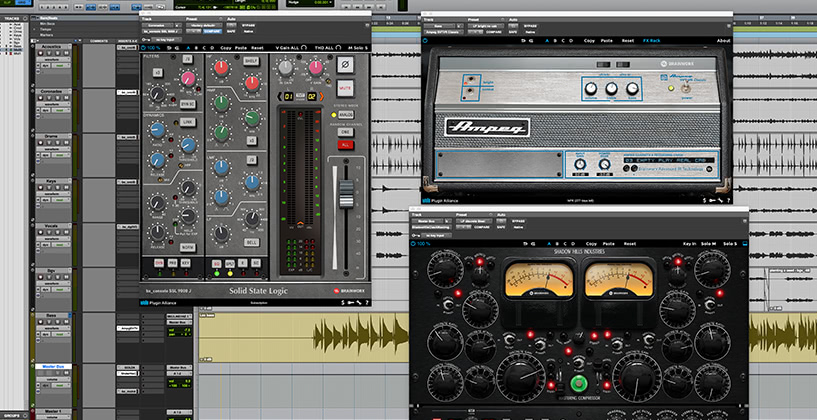Click the Ampeg treble knob
This screenshot has height=420, width=817.
(x=611, y=89)
